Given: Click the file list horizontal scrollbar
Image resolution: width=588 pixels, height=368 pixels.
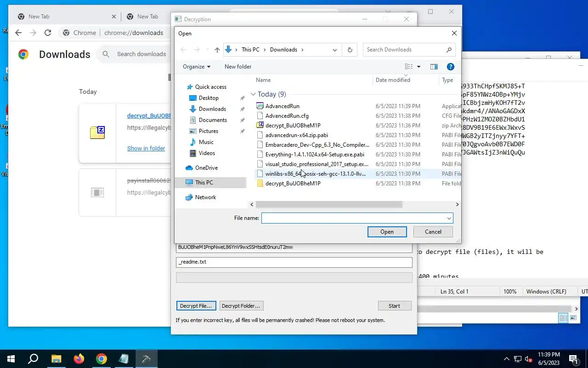Looking at the screenshot, I should (x=329, y=205).
